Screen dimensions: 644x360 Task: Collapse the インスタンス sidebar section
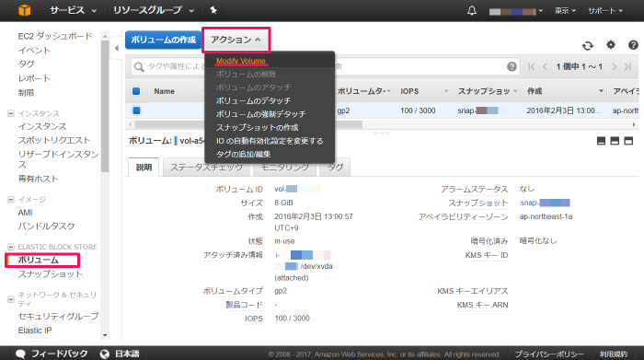click(11, 113)
